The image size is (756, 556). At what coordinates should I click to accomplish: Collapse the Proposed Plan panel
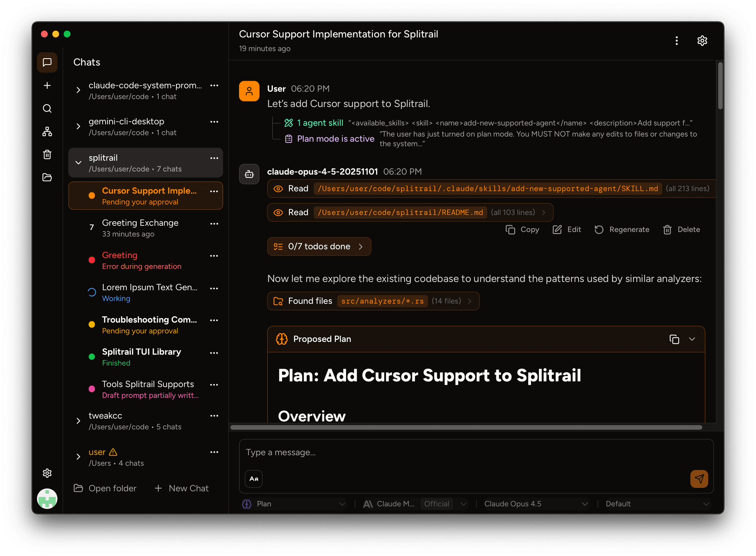pos(692,339)
